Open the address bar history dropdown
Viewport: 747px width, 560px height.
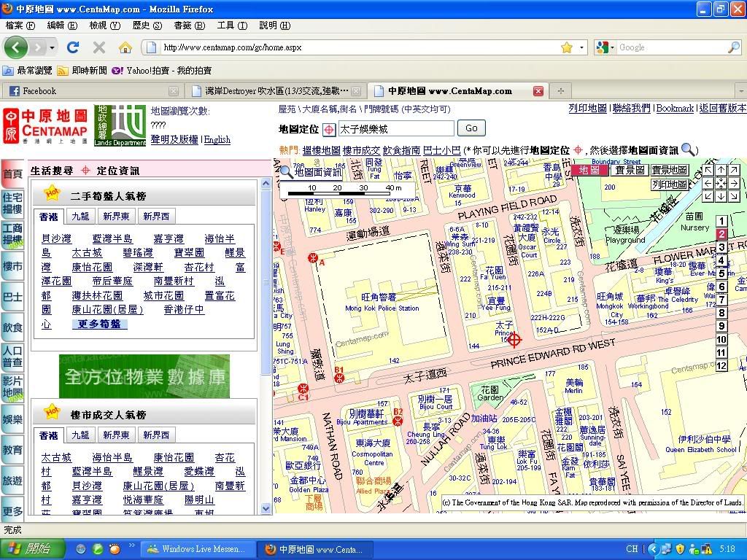(582, 47)
